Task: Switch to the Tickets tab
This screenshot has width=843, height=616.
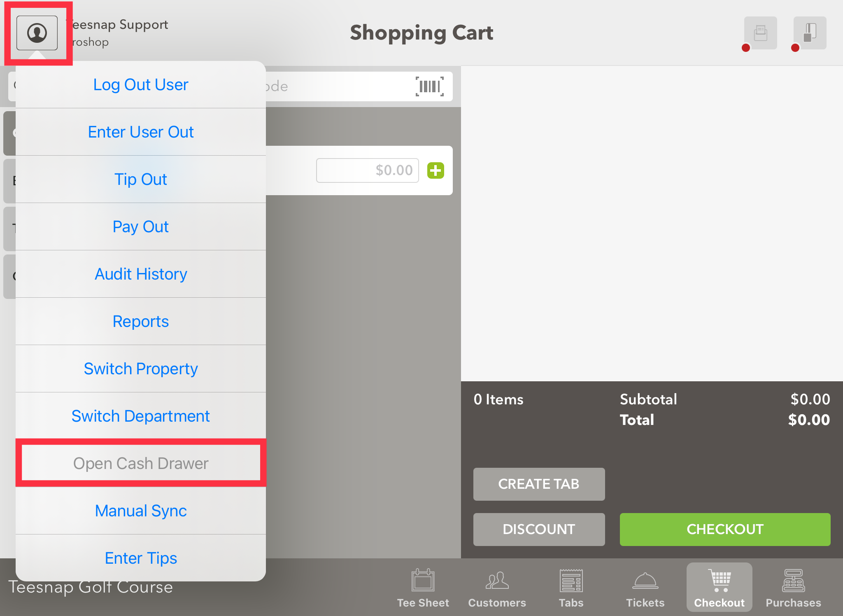Action: [645, 588]
